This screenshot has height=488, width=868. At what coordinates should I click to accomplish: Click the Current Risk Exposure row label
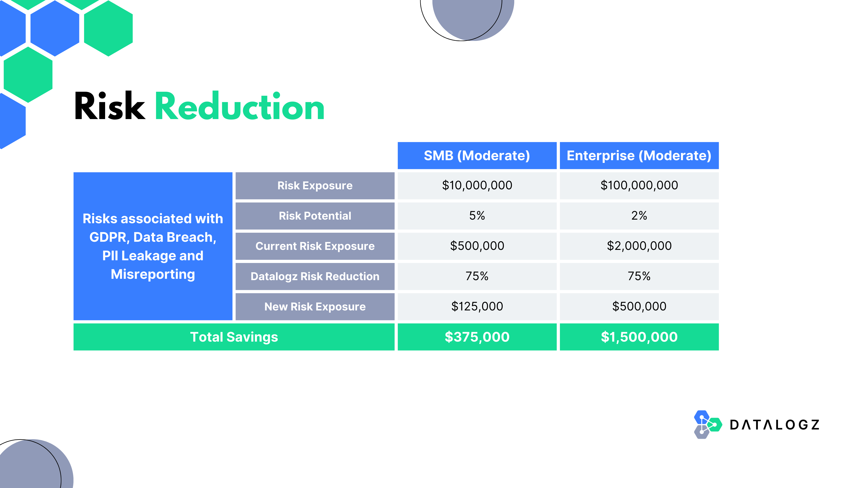tap(315, 246)
